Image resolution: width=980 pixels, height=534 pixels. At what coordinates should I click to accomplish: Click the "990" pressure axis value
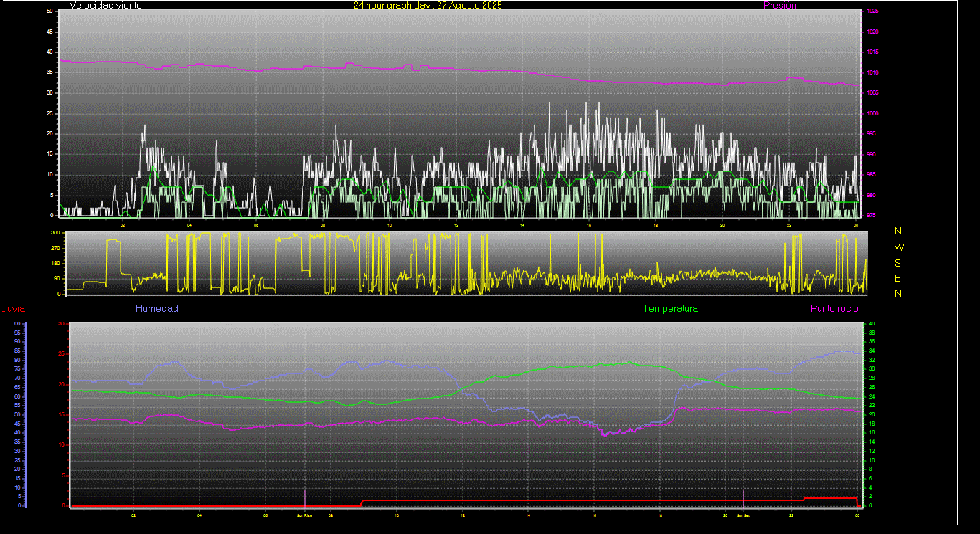click(870, 154)
